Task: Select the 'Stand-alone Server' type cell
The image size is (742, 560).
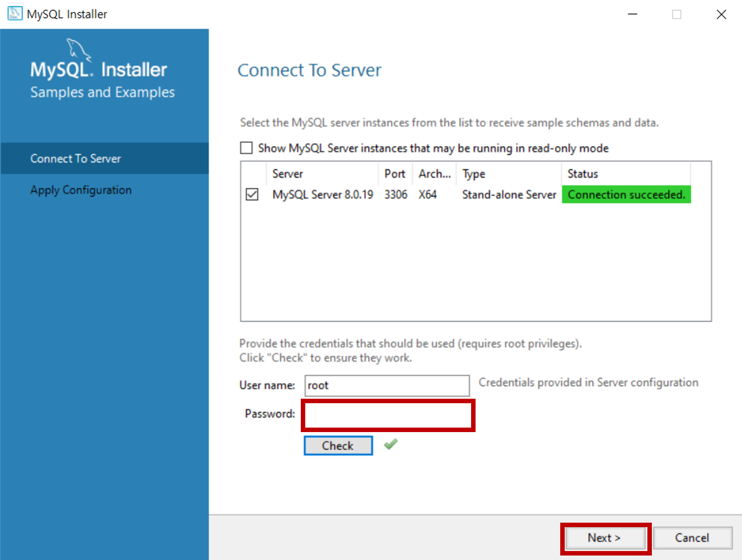Action: click(x=509, y=195)
